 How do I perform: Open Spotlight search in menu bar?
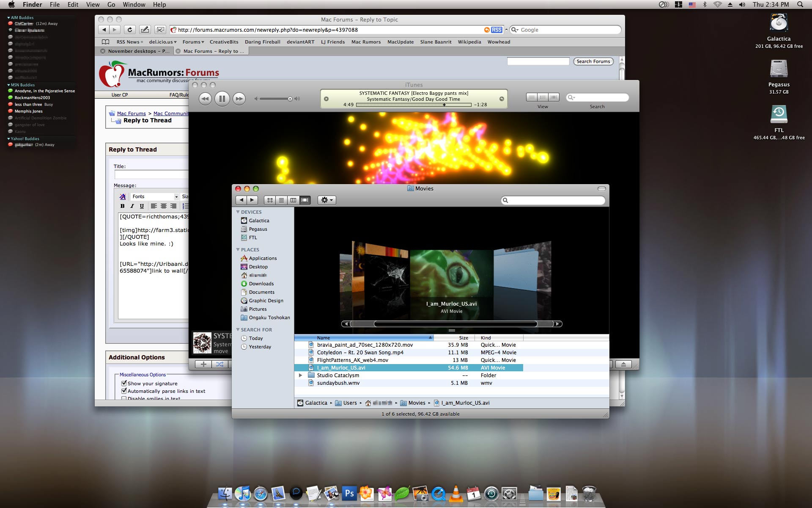click(x=800, y=5)
